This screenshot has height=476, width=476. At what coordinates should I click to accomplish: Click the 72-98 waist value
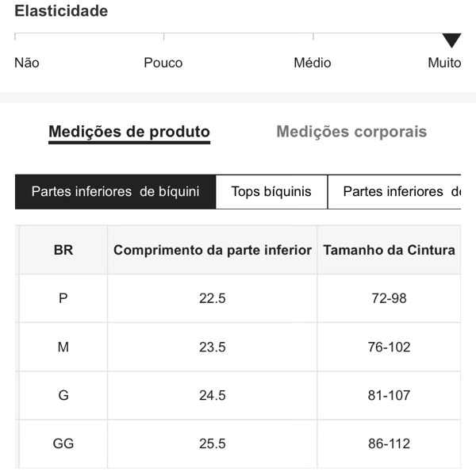pyautogui.click(x=389, y=298)
